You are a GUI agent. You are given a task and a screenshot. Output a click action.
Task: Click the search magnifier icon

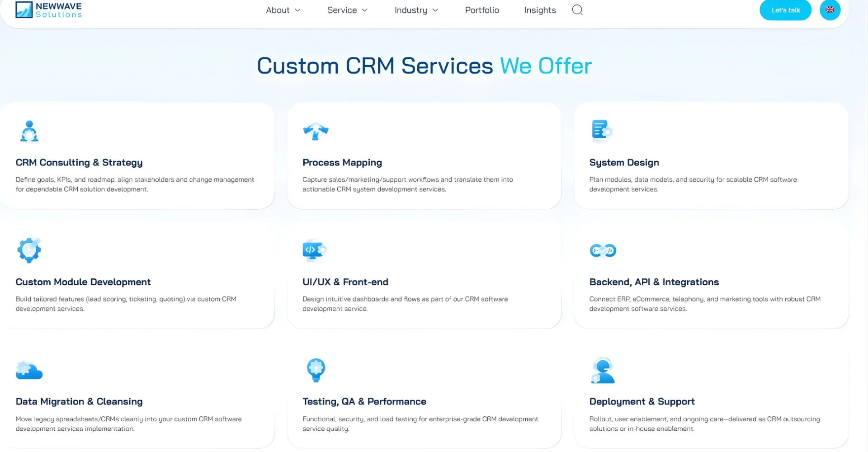577,9
